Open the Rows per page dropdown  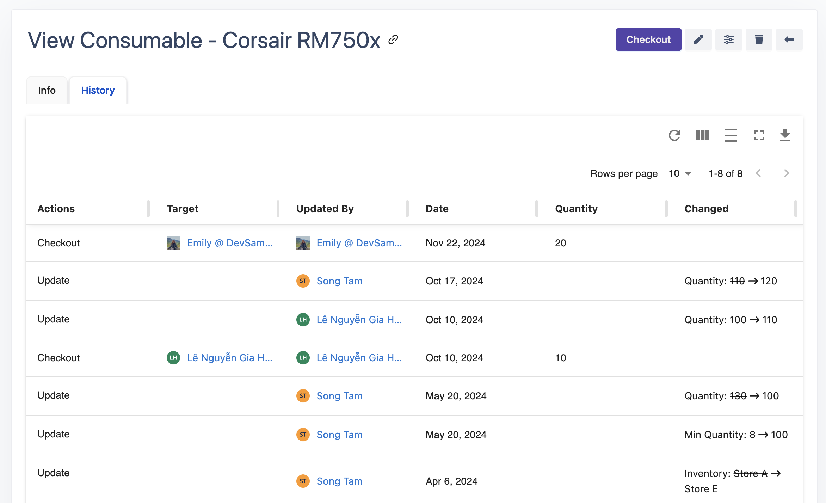[680, 173]
